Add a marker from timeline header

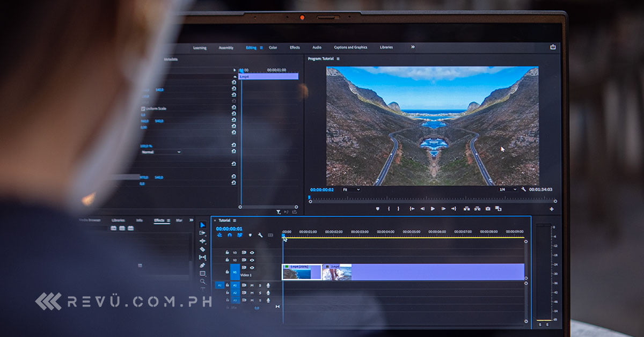click(x=250, y=235)
